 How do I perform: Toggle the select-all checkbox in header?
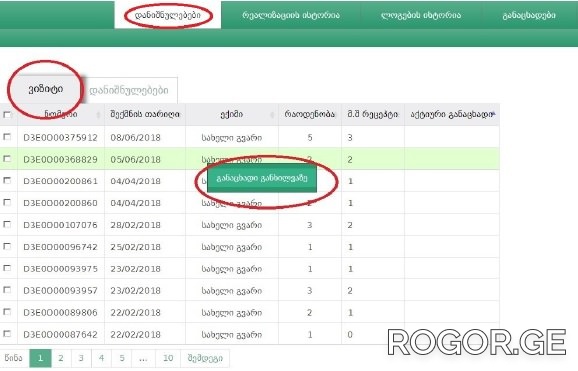pos(7,115)
